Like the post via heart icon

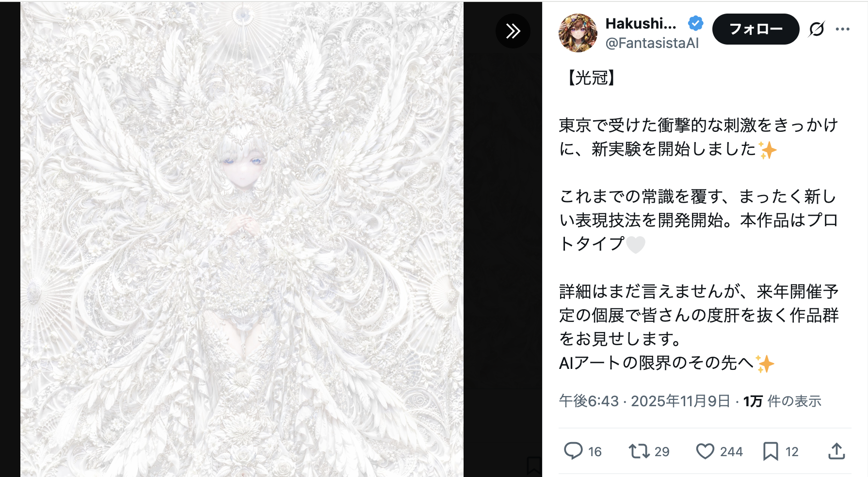[x=705, y=451]
